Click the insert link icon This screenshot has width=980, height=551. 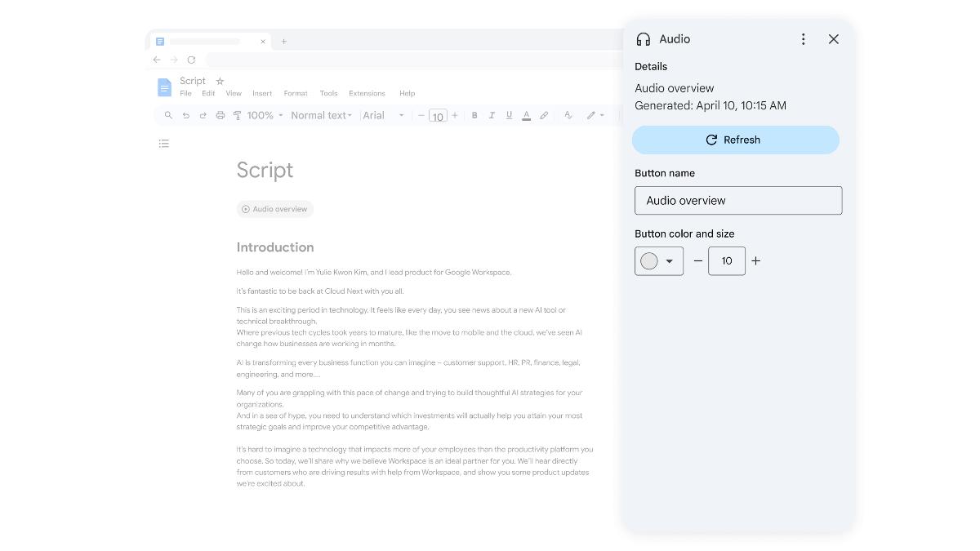point(544,115)
